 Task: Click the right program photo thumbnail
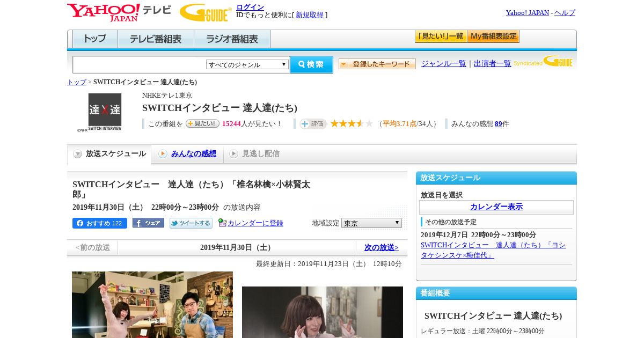pos(323,312)
